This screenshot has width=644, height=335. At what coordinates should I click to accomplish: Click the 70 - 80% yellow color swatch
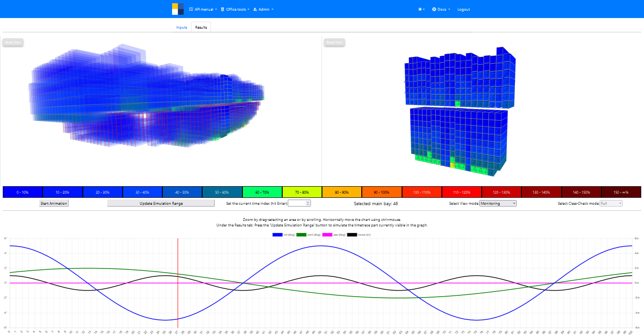click(302, 192)
